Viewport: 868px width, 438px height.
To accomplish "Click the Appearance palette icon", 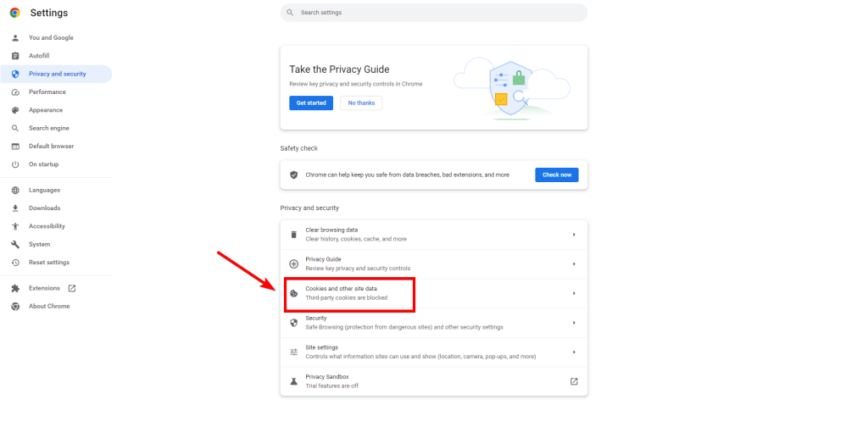I will pos(15,110).
